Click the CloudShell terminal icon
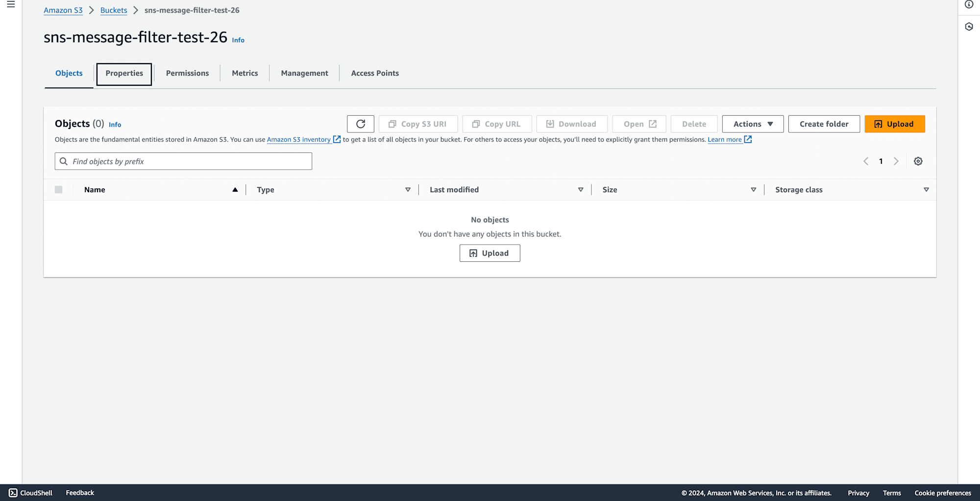The height and width of the screenshot is (501, 980). 13,493
